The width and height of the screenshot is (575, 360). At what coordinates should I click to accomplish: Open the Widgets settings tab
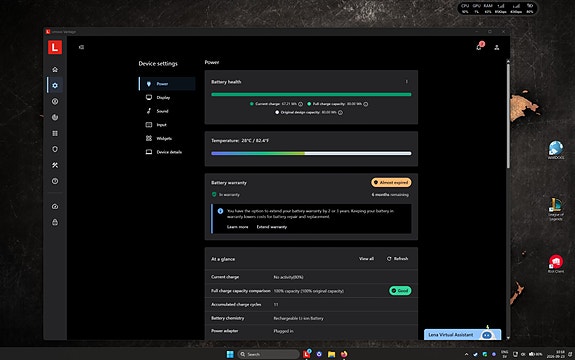click(167, 138)
